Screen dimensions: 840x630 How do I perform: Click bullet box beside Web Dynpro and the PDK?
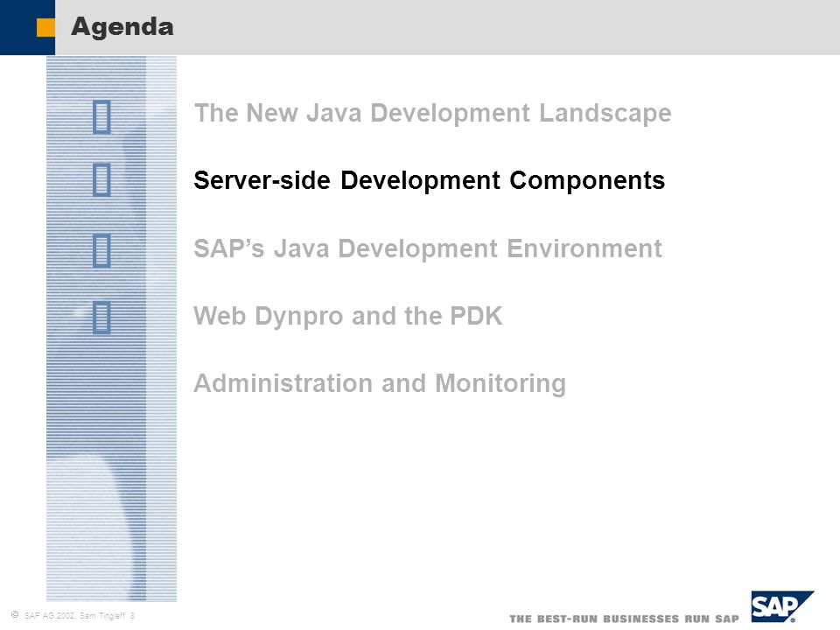[x=101, y=318]
